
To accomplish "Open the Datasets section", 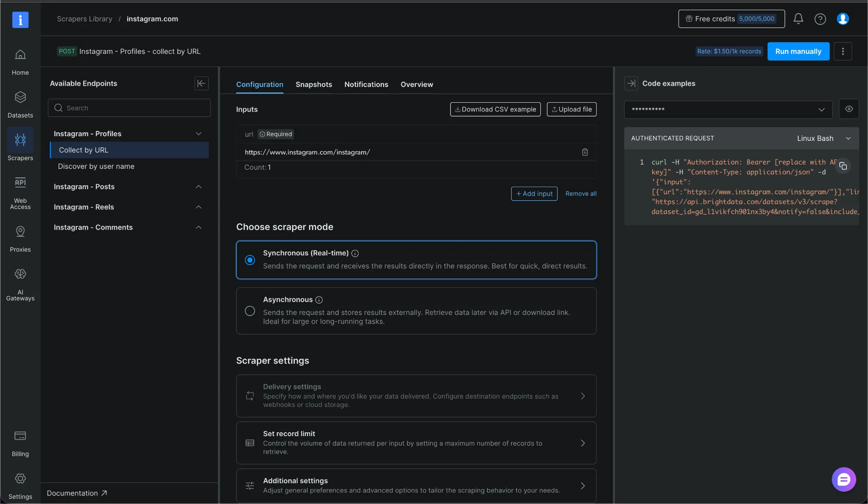I will pos(20,104).
